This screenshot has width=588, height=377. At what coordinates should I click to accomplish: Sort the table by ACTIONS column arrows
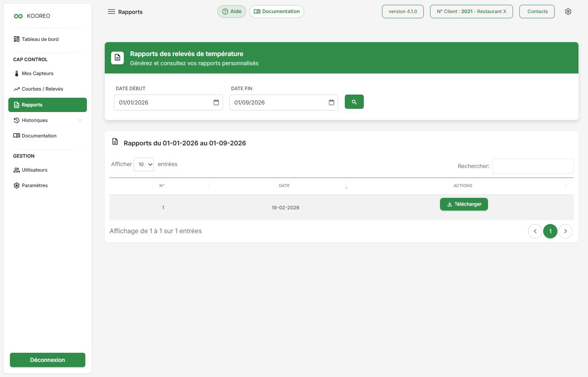click(566, 186)
